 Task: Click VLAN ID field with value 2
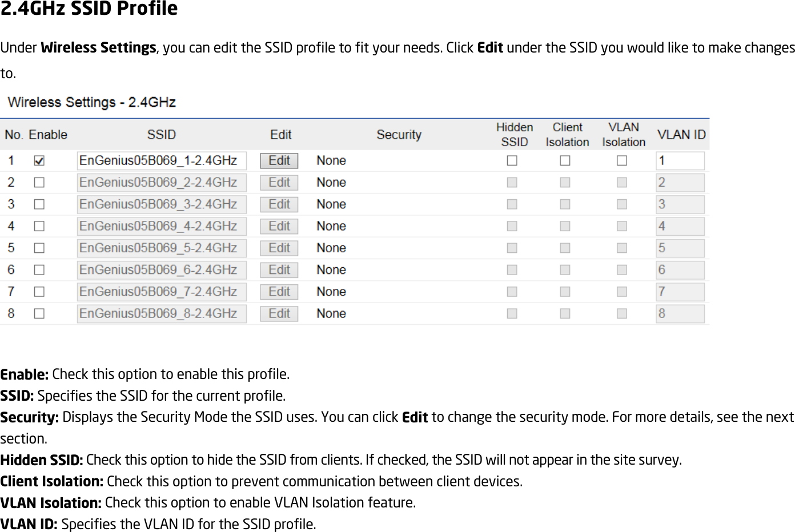pos(680,183)
